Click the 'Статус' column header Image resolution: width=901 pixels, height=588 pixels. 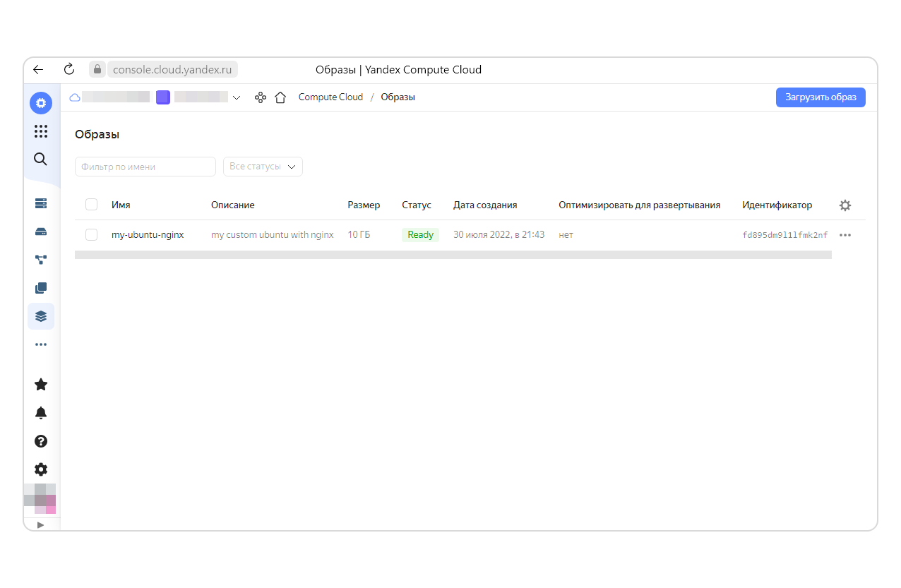tap(417, 205)
